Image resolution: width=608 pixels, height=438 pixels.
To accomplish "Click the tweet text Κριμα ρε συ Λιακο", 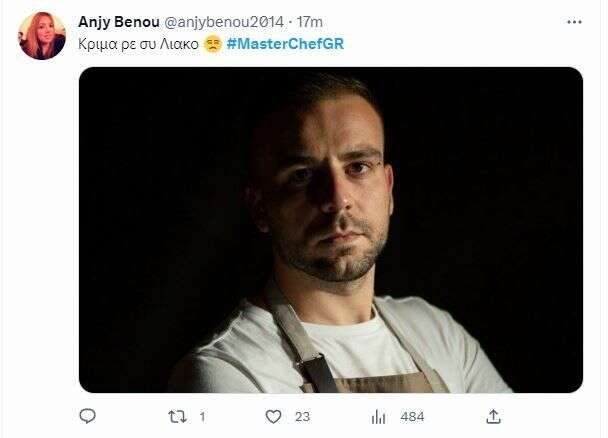I will (x=138, y=44).
